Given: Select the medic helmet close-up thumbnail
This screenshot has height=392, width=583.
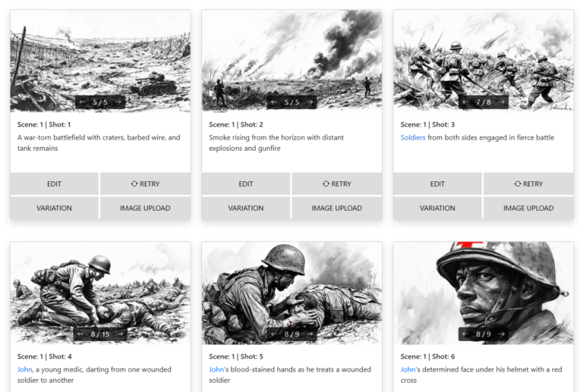Looking at the screenshot, I should (484, 293).
